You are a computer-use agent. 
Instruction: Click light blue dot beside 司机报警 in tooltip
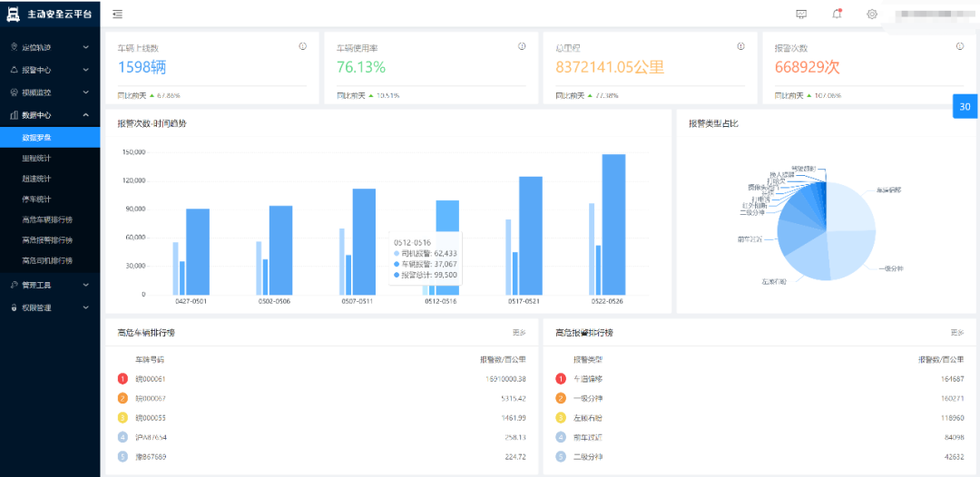[397, 254]
